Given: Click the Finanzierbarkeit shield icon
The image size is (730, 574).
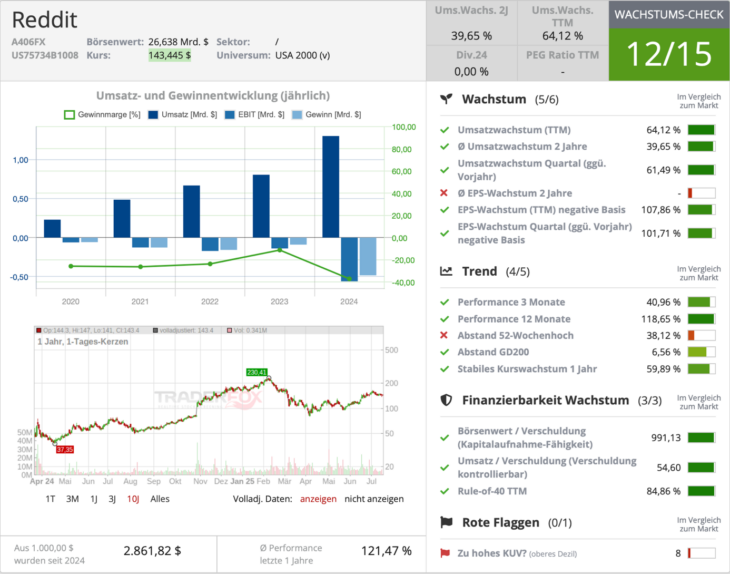Looking at the screenshot, I should 446,400.
